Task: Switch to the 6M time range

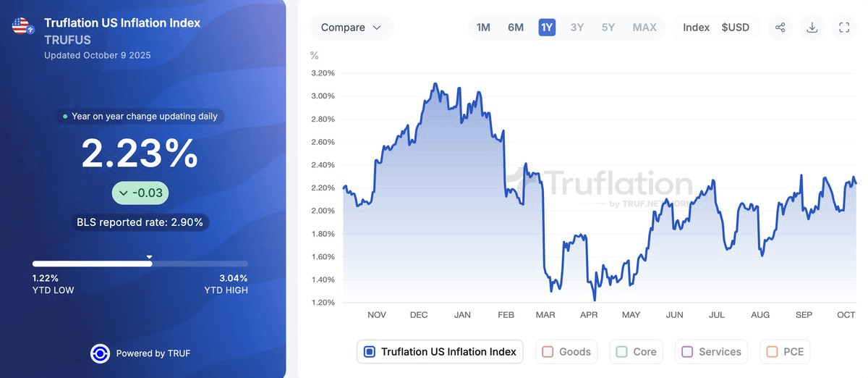Action: pyautogui.click(x=516, y=28)
